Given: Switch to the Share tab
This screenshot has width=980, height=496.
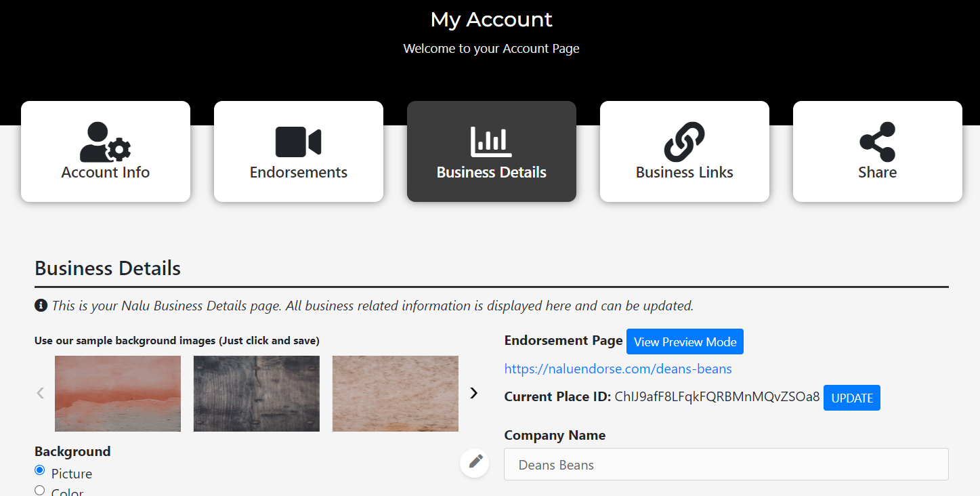Looking at the screenshot, I should pyautogui.click(x=877, y=151).
